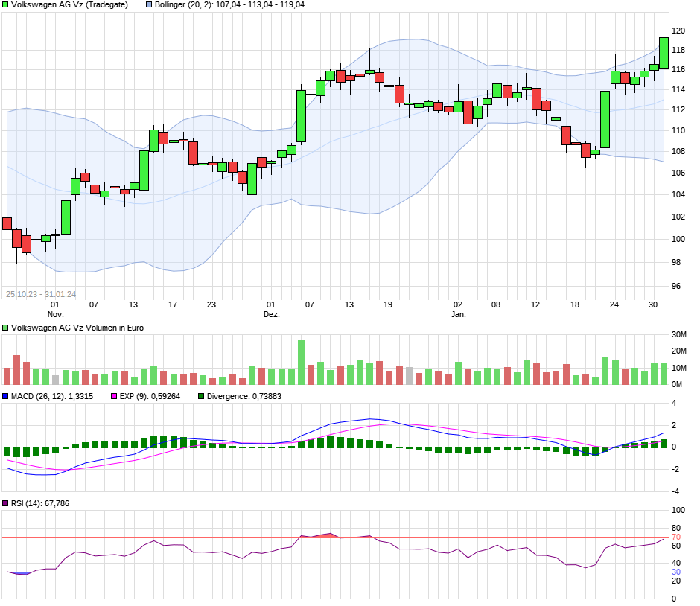Click the 102 price axis label
Screen dimensions: 700x606
pos(678,217)
